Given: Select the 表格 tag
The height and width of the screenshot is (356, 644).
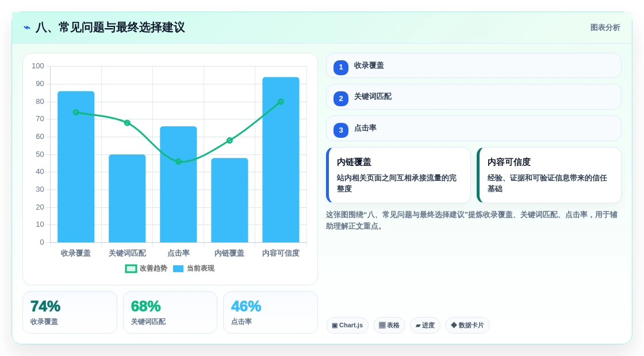Looking at the screenshot, I should point(389,325).
